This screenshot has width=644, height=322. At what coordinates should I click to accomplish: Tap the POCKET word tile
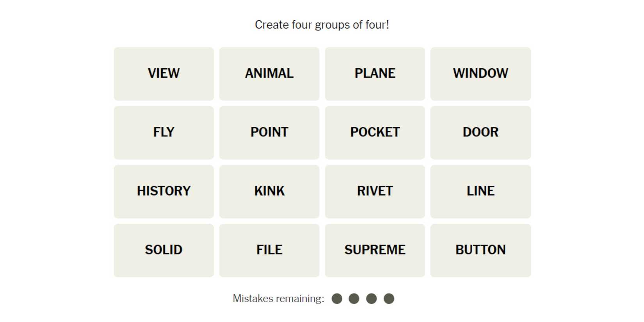pyautogui.click(x=375, y=133)
